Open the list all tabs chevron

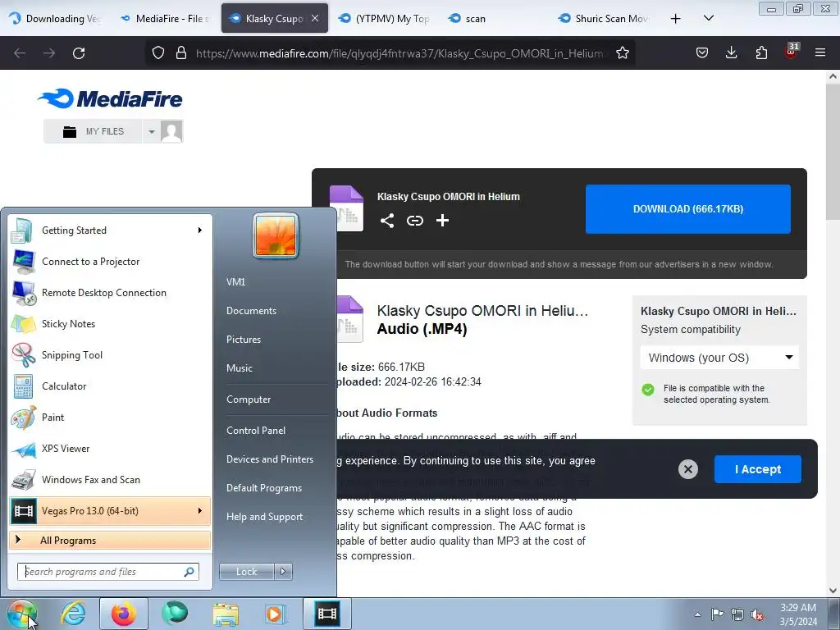(x=708, y=18)
